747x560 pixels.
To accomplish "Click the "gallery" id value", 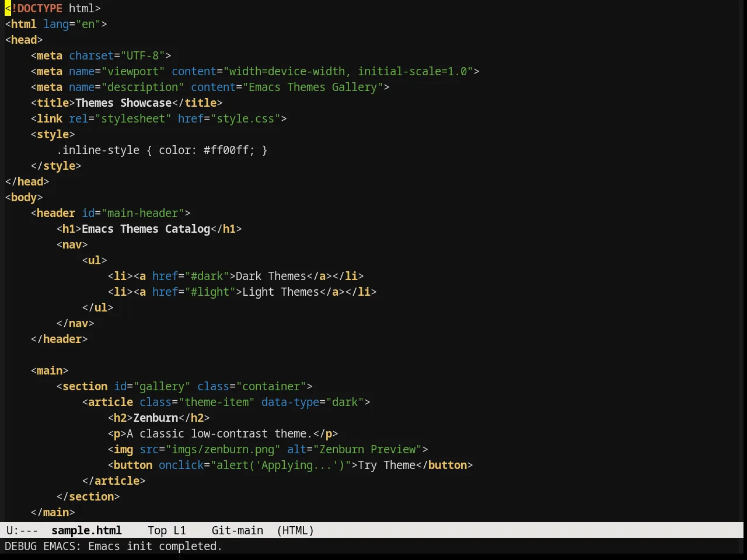I will click(162, 386).
